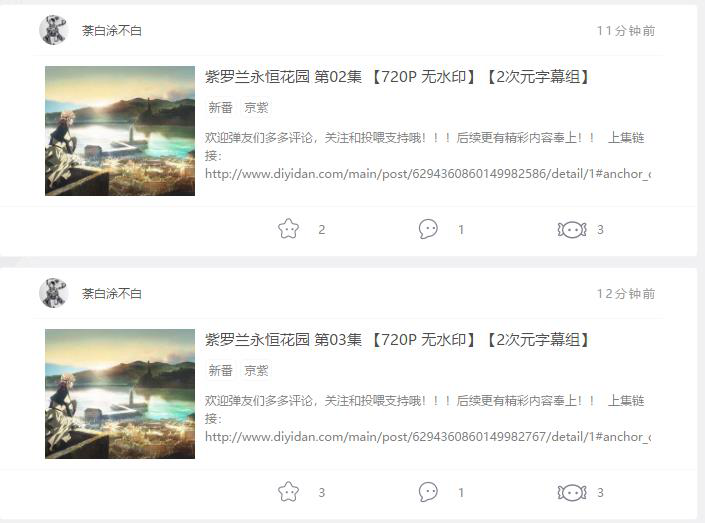Click username 茶白涂不白 on first post

(112, 31)
